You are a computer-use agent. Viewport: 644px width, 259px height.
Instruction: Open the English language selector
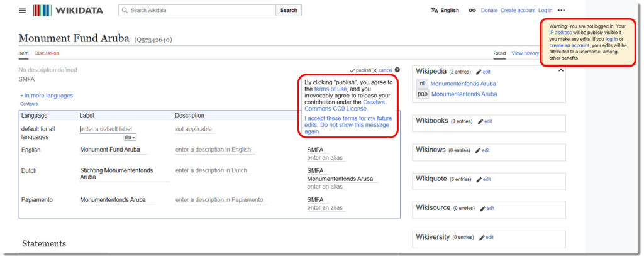tap(445, 11)
